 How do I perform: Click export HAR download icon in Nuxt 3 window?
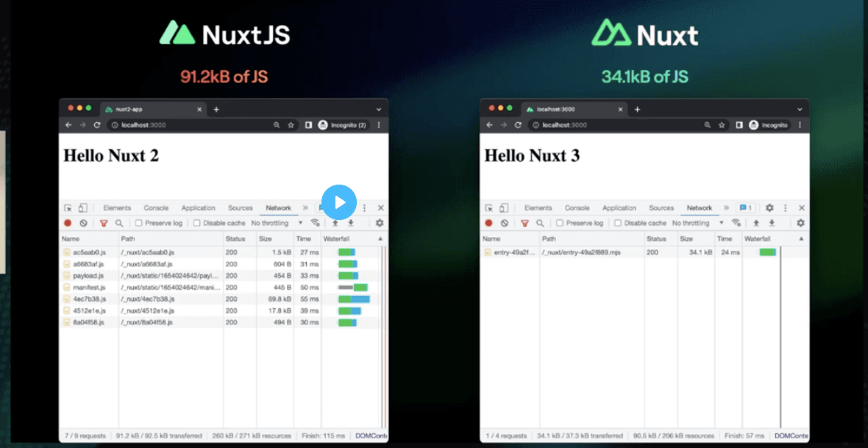(772, 223)
